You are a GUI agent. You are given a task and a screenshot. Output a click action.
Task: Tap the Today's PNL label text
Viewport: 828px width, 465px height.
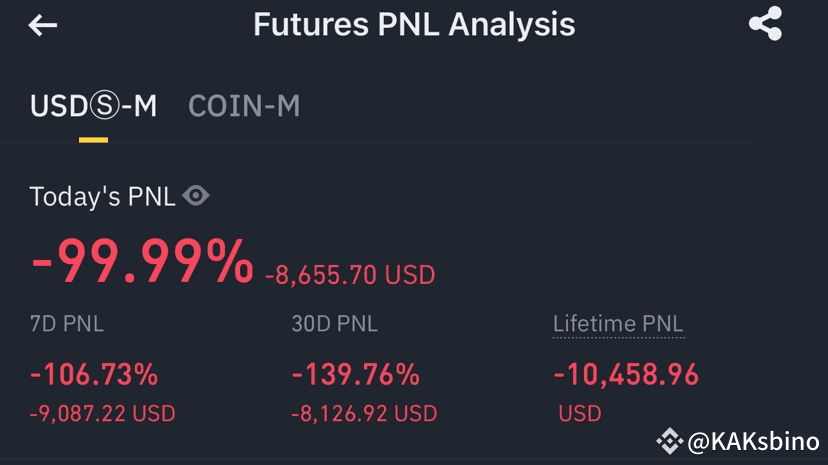pos(102,197)
